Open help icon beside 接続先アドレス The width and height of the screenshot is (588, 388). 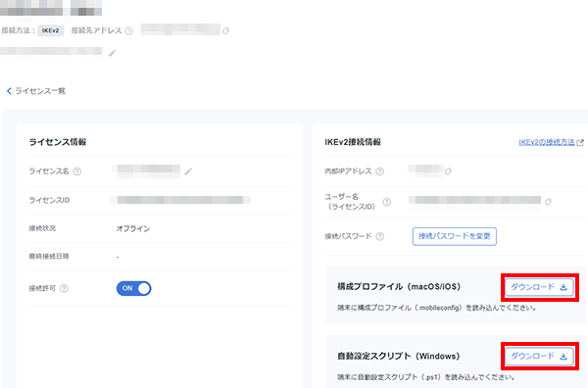(x=128, y=30)
